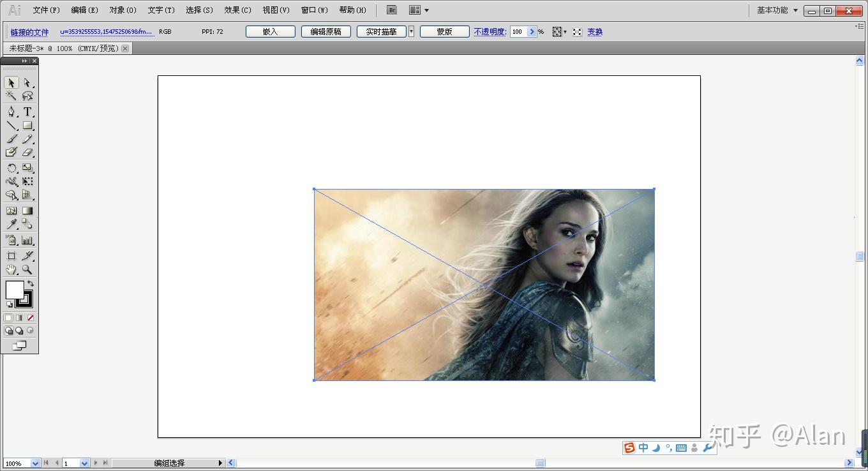Click the white Fill color swatch
Image resolution: width=868 pixels, height=471 pixels.
coord(14,290)
